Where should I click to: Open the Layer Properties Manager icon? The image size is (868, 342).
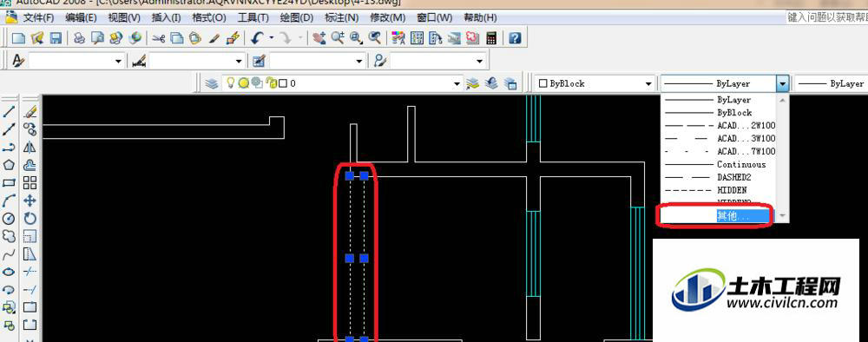211,83
